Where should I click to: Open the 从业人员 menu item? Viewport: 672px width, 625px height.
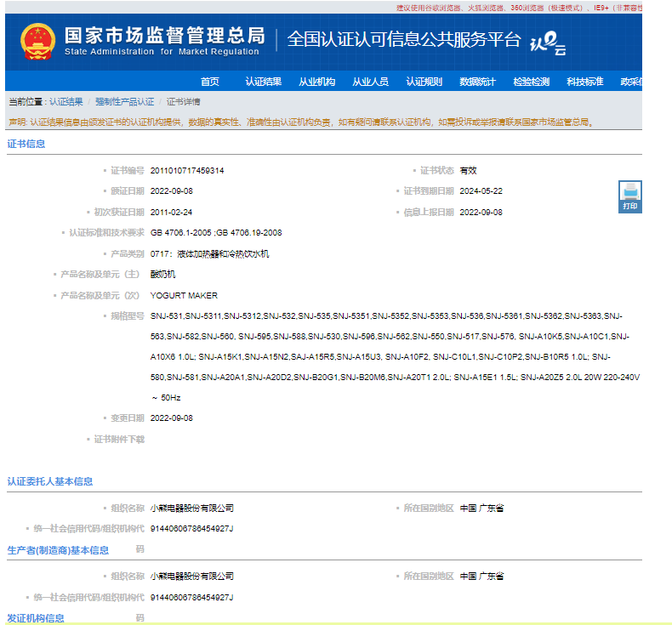click(x=370, y=82)
